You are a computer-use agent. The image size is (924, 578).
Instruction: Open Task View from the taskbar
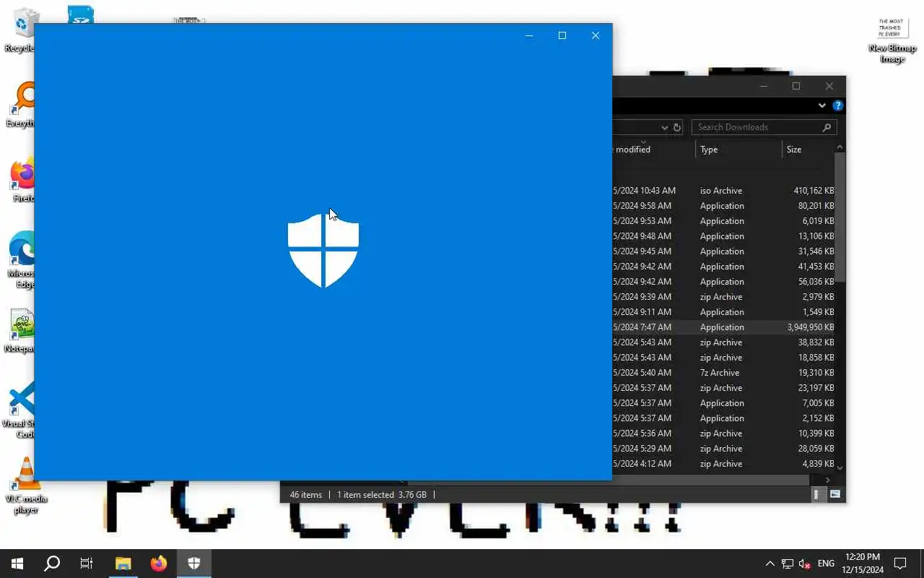[x=87, y=564]
